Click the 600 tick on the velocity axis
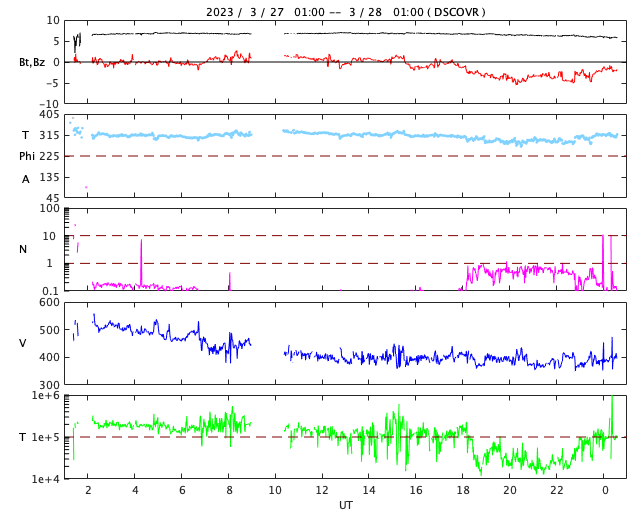Image resolution: width=640 pixels, height=512 pixels. point(48,302)
